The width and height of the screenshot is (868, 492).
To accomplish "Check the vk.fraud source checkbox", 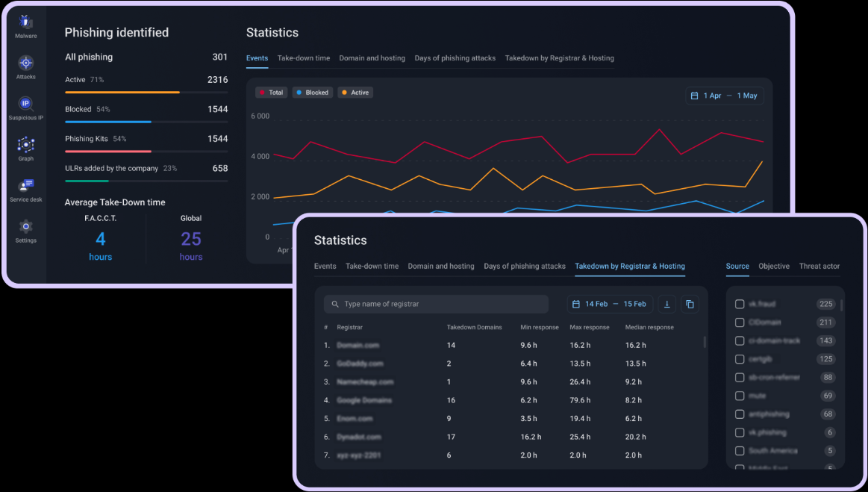I will pos(740,304).
